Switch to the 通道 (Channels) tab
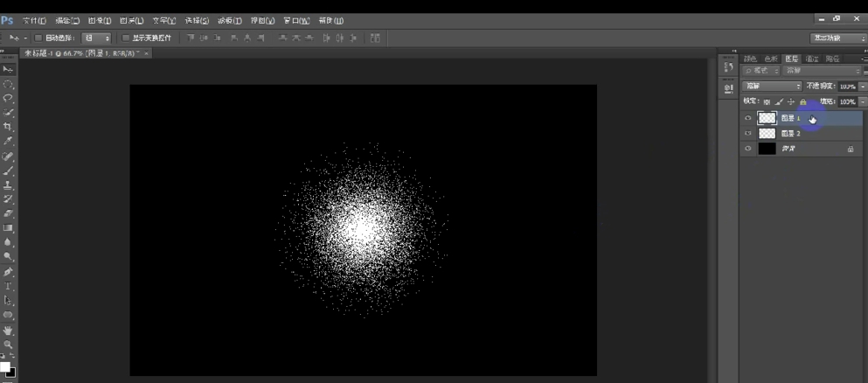Viewport: 868px width, 383px height. point(812,59)
